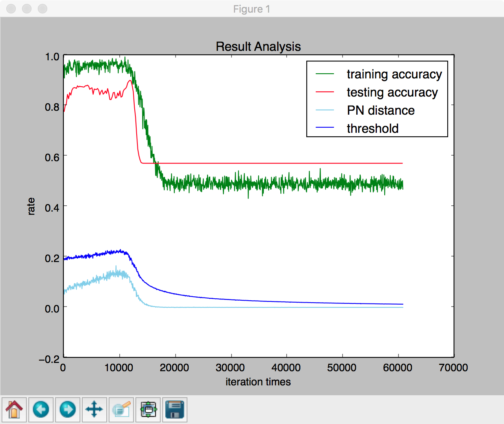Viewport: 504px width, 424px height.
Task: Click the red line sample in the legend
Action: point(325,93)
